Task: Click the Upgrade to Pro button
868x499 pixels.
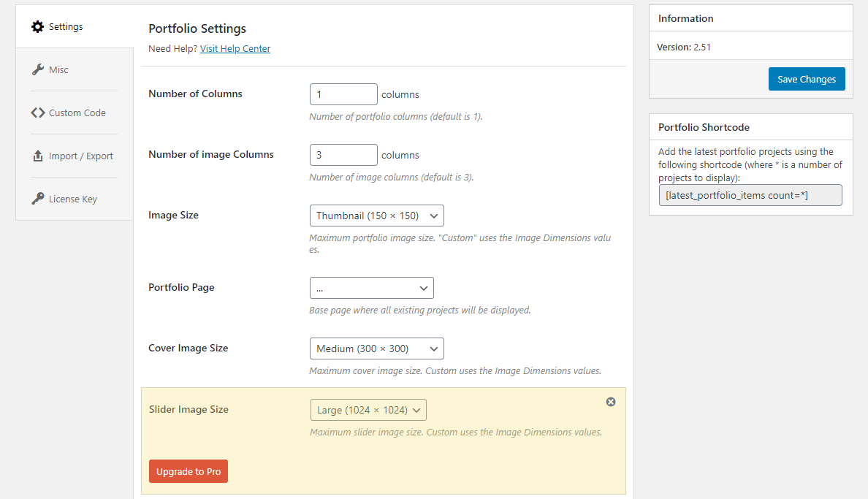Action: click(x=188, y=471)
